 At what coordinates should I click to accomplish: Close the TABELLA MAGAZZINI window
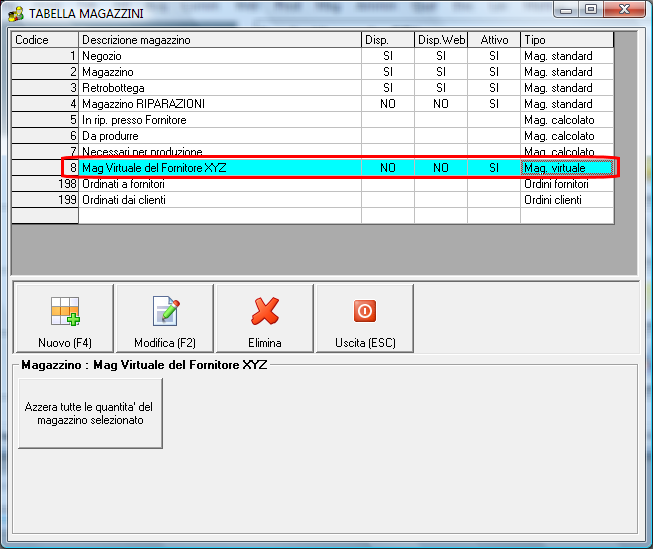624,10
